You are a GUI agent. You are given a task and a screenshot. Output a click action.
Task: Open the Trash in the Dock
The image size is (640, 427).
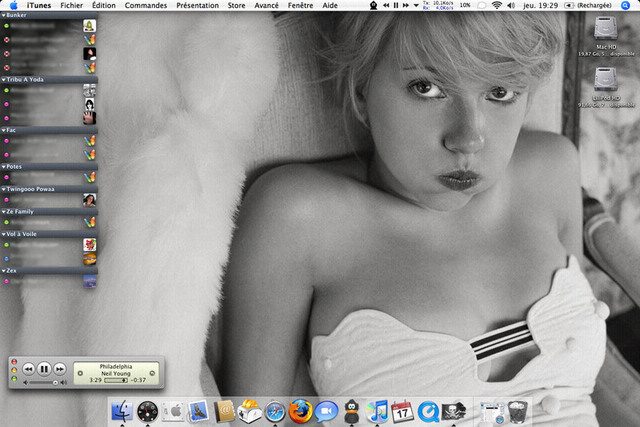pyautogui.click(x=517, y=411)
